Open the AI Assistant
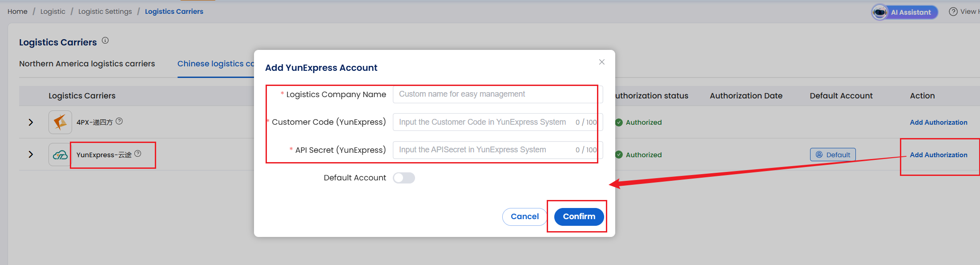Image resolution: width=980 pixels, height=265 pixels. click(x=905, y=12)
